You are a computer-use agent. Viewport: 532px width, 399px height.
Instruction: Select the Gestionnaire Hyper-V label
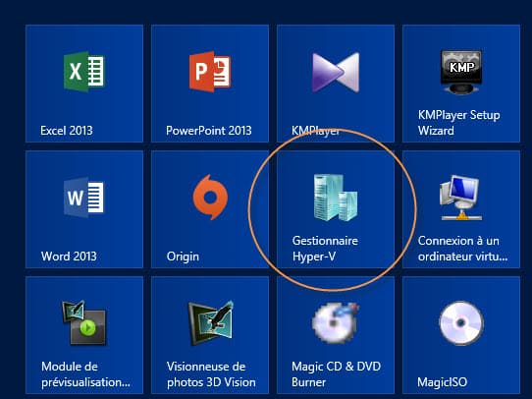tap(325, 249)
